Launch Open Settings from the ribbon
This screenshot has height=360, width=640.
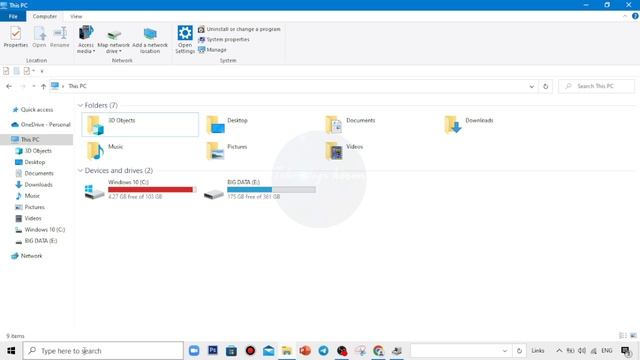coord(184,39)
